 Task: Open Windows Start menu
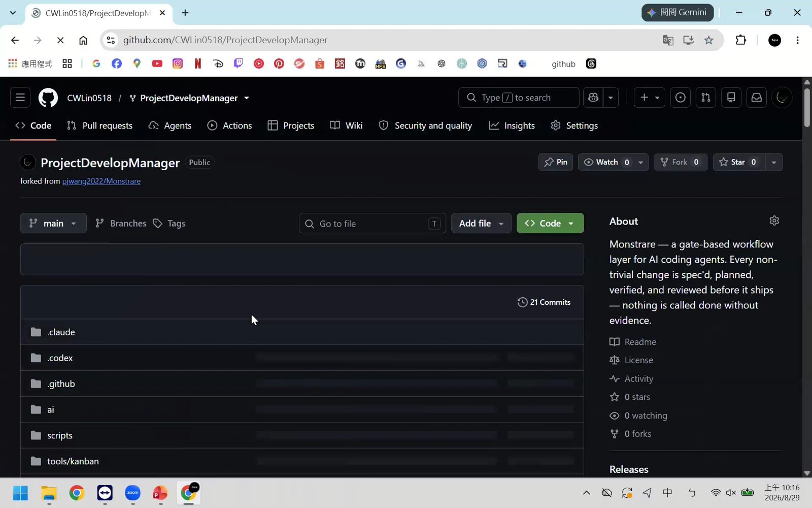pyautogui.click(x=21, y=493)
